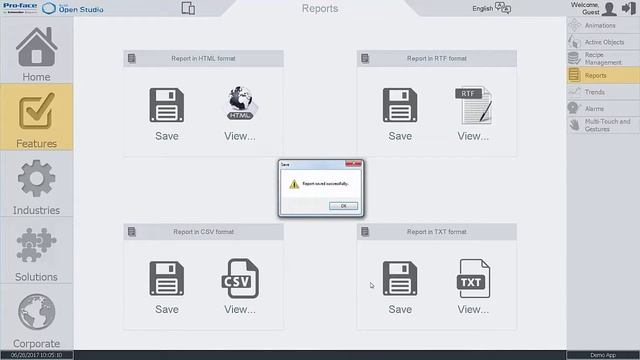Open the Corporate globe section

[x=36, y=317]
